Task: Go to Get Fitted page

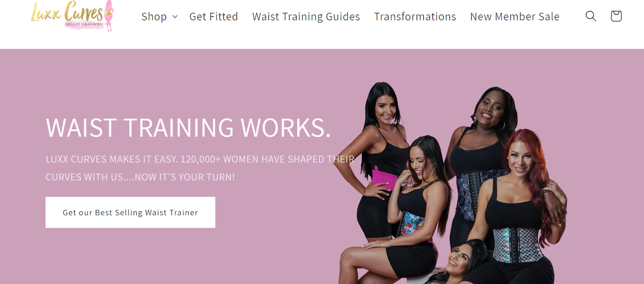Action: coord(214,17)
